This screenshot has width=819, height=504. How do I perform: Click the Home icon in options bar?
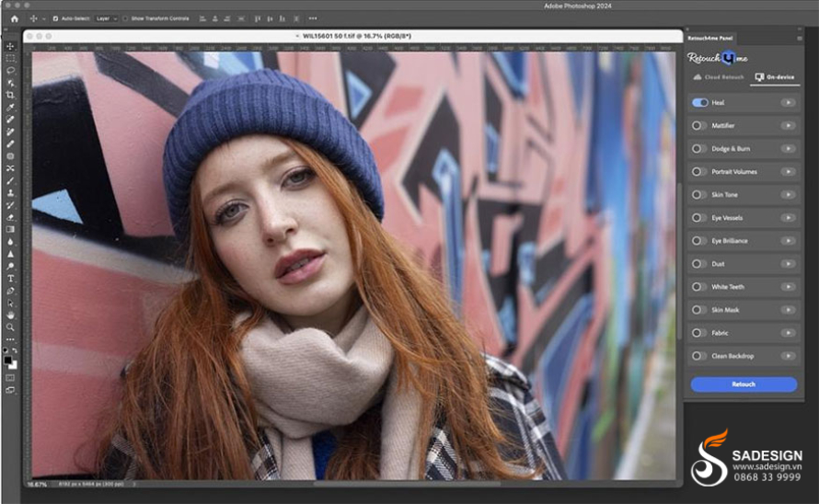[15, 18]
